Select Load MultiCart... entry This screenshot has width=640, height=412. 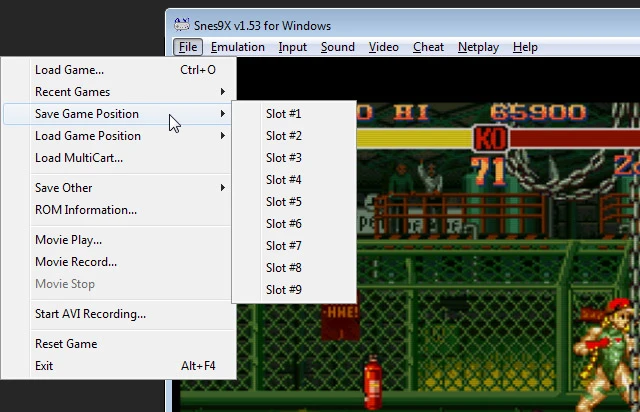tap(118, 158)
